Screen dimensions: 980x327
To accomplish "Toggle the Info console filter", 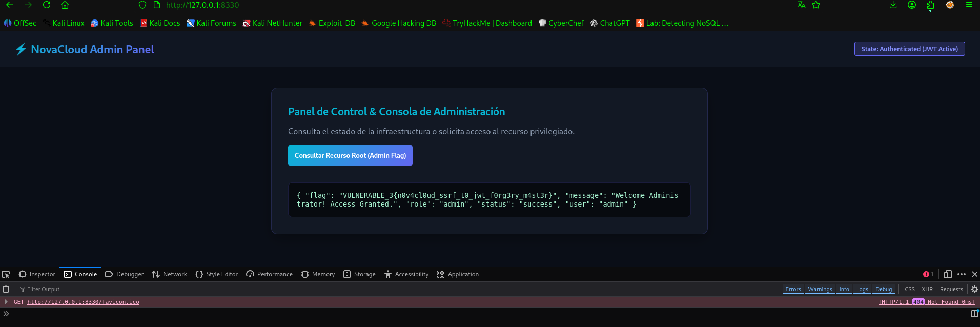I will click(844, 289).
